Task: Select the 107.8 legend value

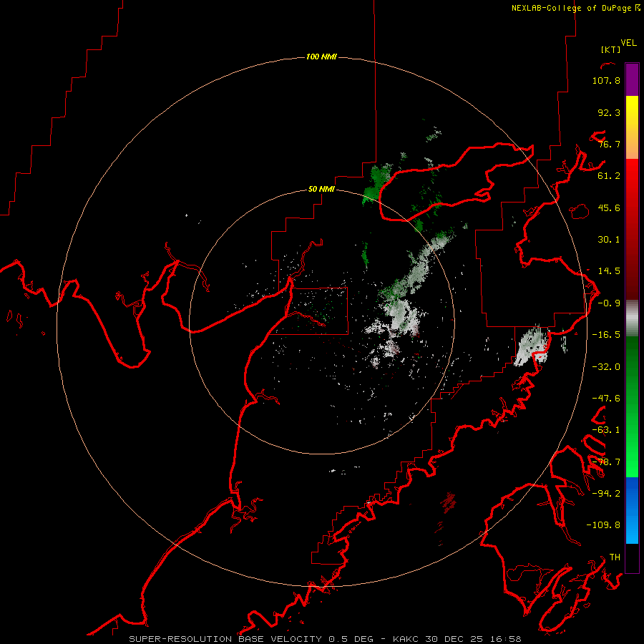Action: point(606,80)
